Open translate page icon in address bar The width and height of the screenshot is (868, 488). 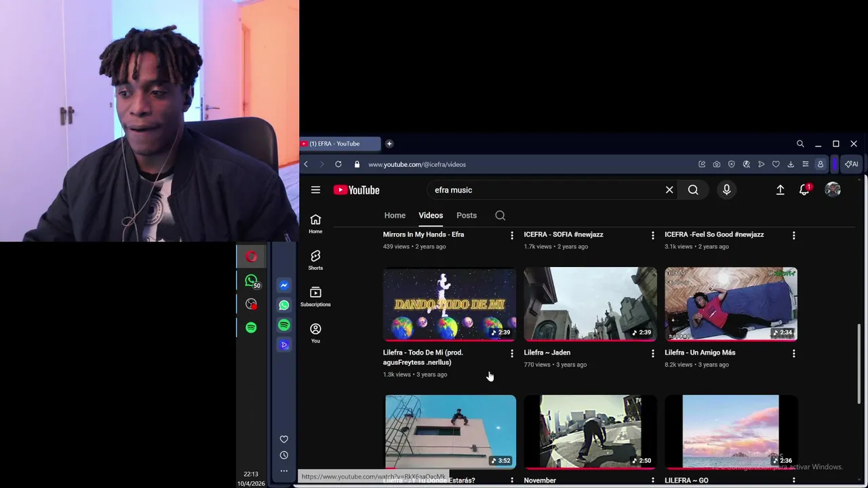pos(746,164)
